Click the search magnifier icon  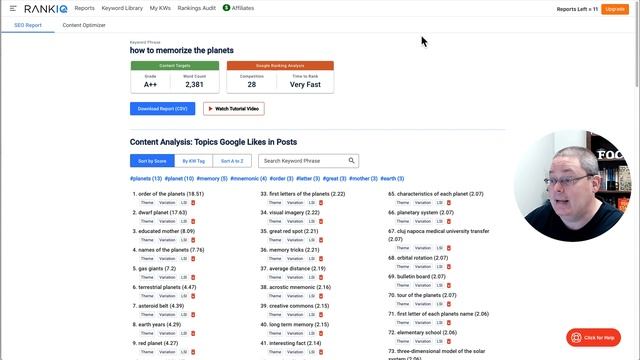pos(351,161)
